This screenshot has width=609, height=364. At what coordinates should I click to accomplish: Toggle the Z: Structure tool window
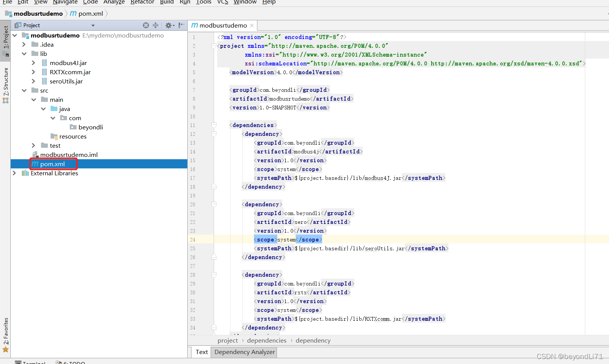pyautogui.click(x=5, y=85)
